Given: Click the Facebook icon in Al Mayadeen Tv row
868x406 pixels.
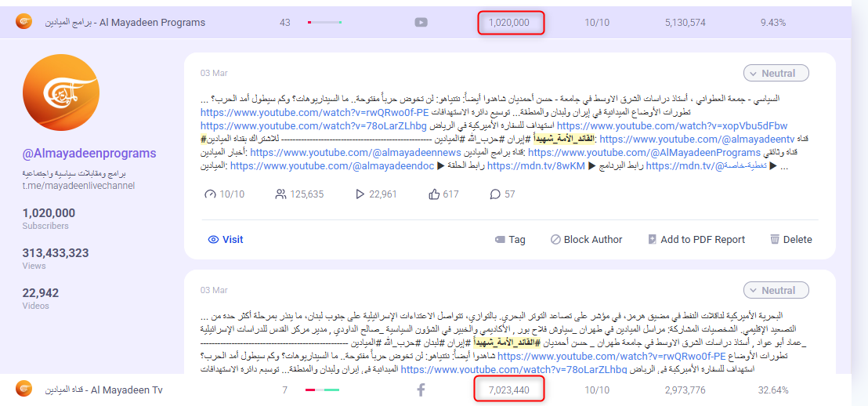Looking at the screenshot, I should (x=421, y=390).
